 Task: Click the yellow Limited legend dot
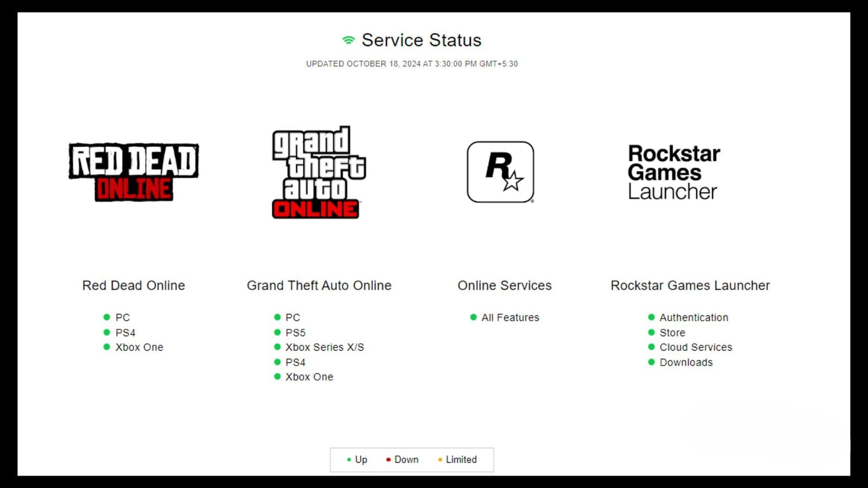click(439, 459)
